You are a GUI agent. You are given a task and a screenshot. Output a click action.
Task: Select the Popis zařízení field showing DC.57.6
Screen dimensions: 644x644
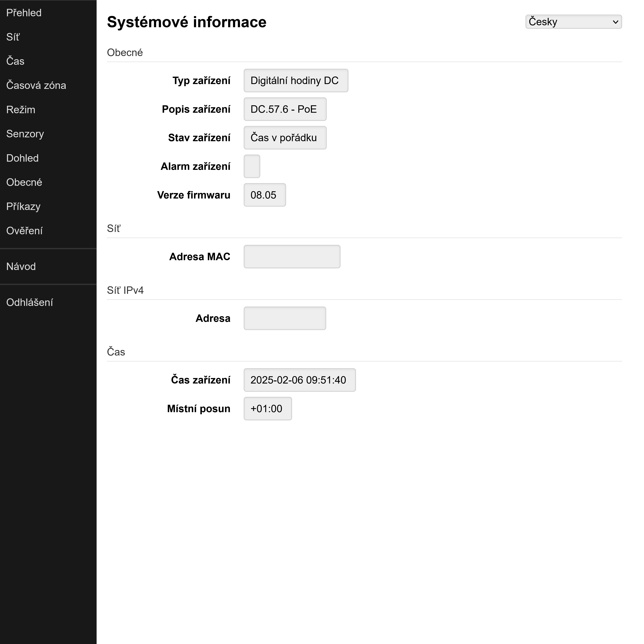[285, 109]
